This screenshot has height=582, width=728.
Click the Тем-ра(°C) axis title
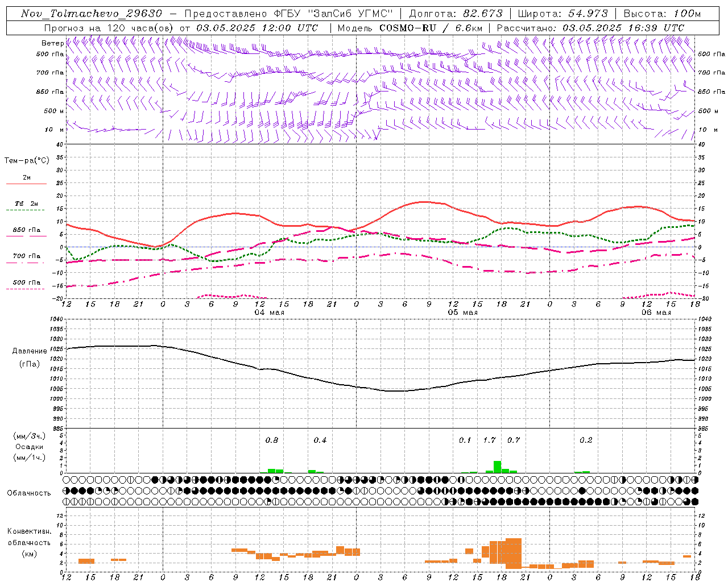pos(27,161)
